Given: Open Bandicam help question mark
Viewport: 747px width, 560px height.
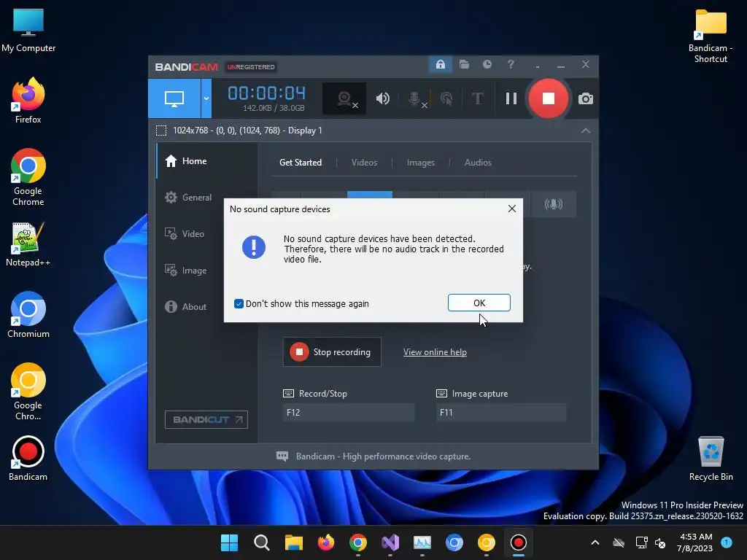Looking at the screenshot, I should pyautogui.click(x=510, y=64).
